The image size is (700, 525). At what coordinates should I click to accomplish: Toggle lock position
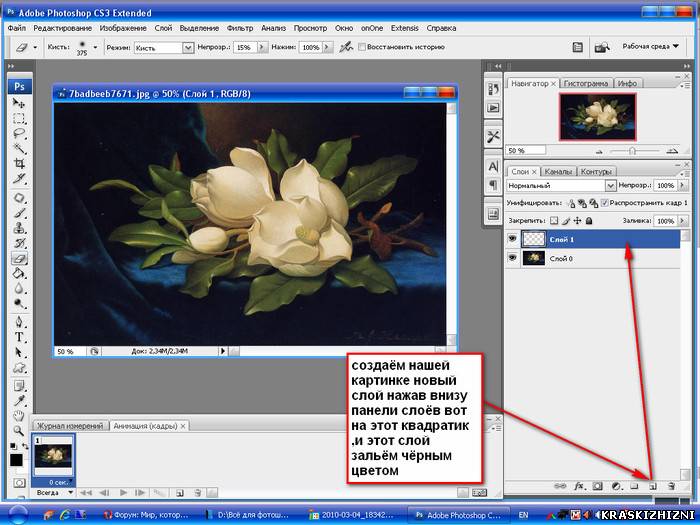pyautogui.click(x=577, y=221)
